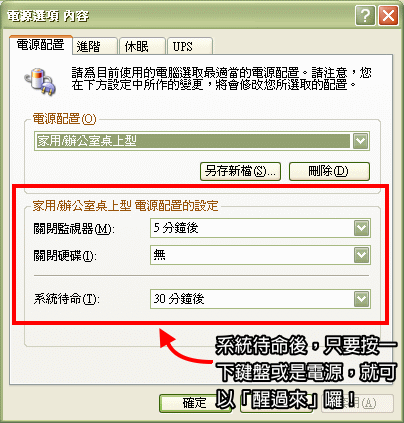Viewport: 404px width, 423px height.
Task: Click the 5 分鐘後 monitor timeout field
Action: pyautogui.click(x=260, y=228)
